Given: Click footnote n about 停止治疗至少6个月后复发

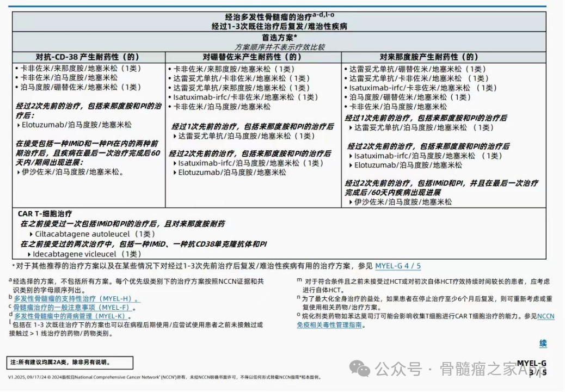Looking at the screenshot, I should tap(425, 303).
